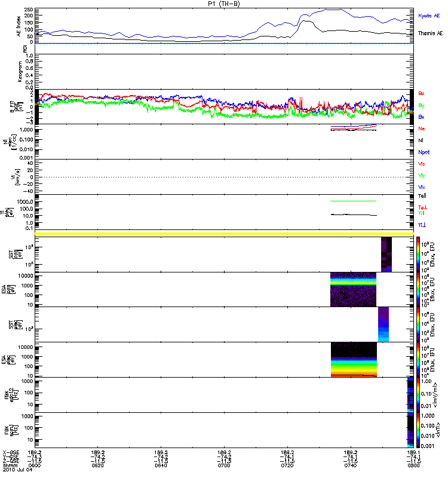Click the ESA ions spectrogram data block

click(353, 289)
